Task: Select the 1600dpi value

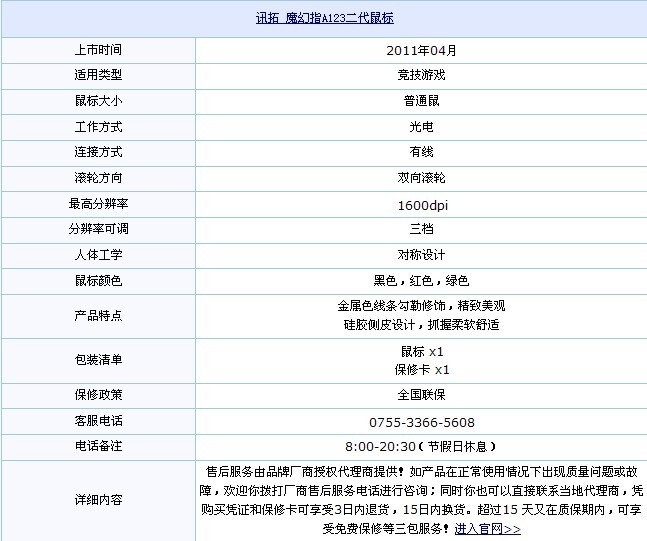Action: coord(423,205)
